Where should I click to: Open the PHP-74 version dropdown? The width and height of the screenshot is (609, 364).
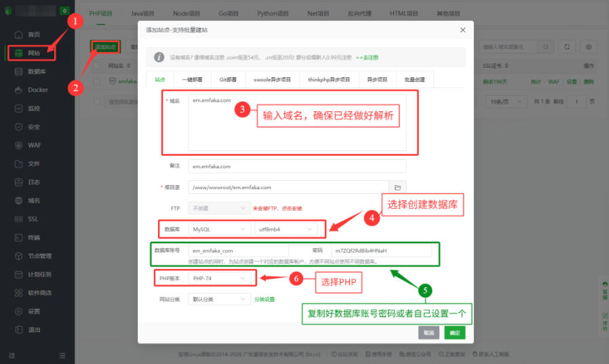pyautogui.click(x=220, y=278)
